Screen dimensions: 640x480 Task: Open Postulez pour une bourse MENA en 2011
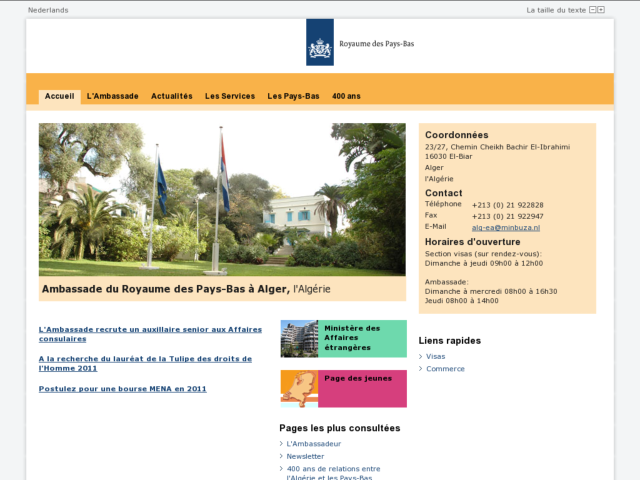coord(122,389)
